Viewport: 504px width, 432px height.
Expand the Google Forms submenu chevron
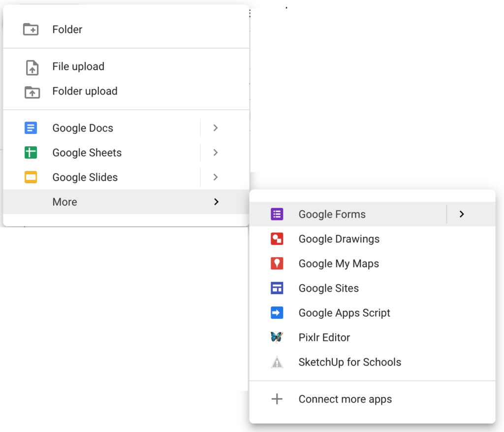pyautogui.click(x=462, y=214)
